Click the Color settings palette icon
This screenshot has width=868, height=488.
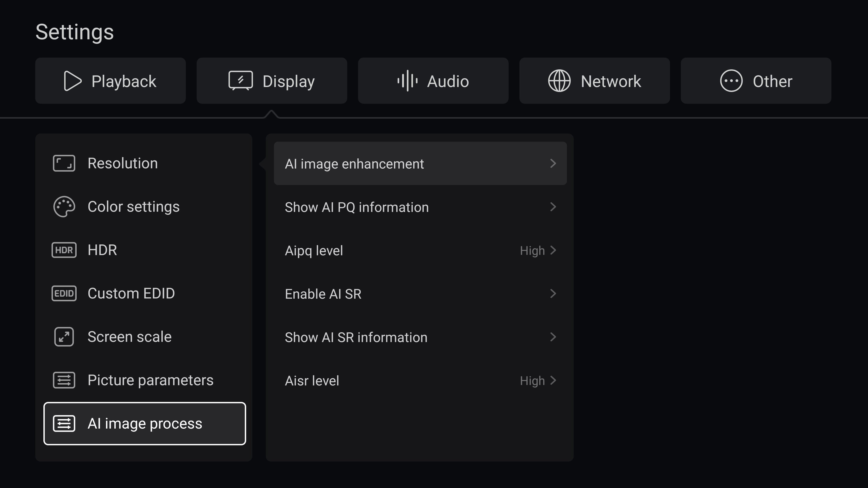[x=64, y=206]
